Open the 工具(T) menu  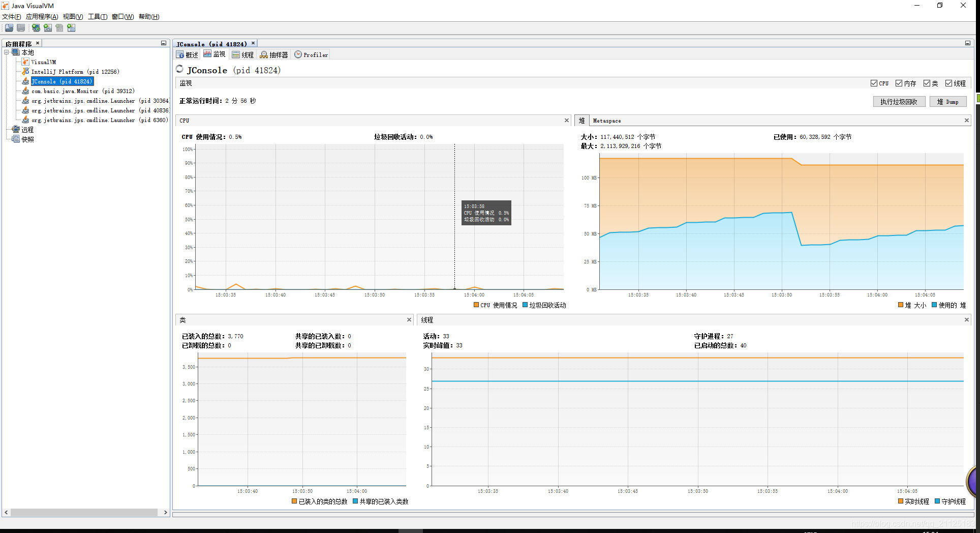pyautogui.click(x=98, y=17)
